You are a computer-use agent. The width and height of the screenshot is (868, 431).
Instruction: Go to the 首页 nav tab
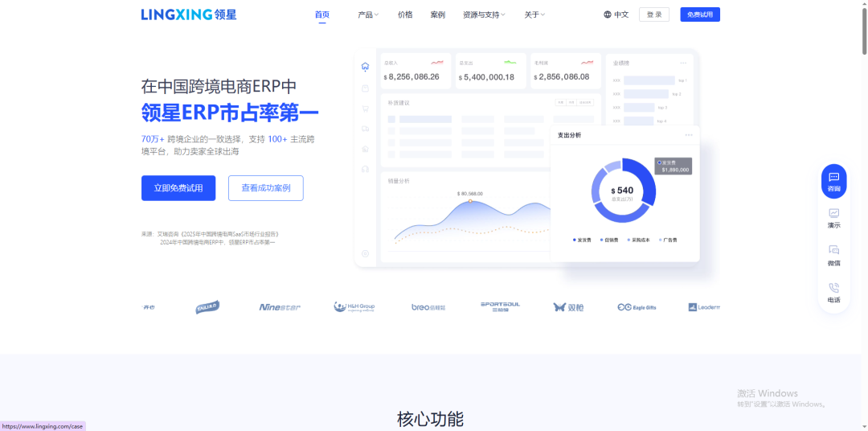pyautogui.click(x=322, y=15)
